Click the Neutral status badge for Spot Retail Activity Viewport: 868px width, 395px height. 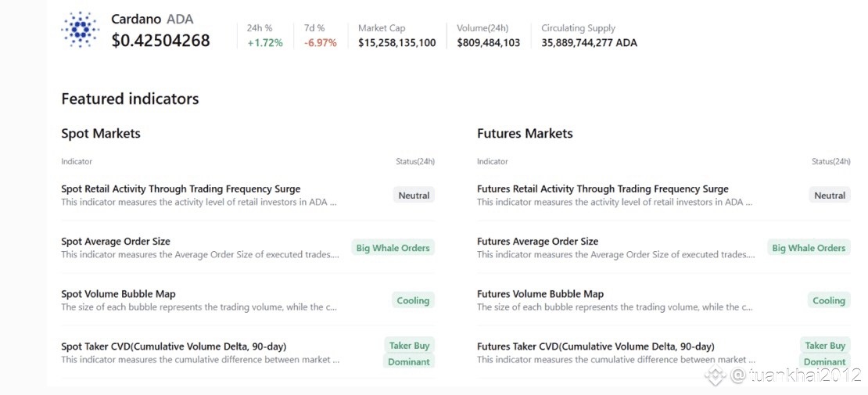coord(414,196)
